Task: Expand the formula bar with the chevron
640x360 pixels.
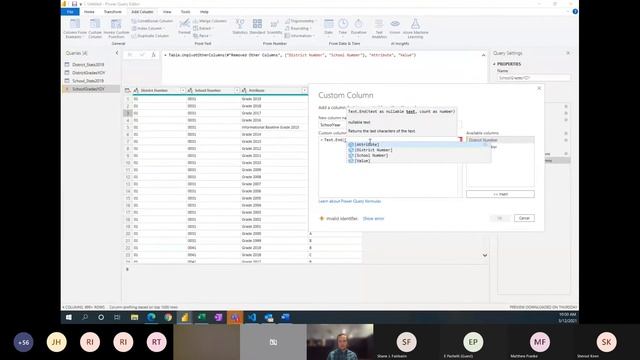Action: coord(484,55)
